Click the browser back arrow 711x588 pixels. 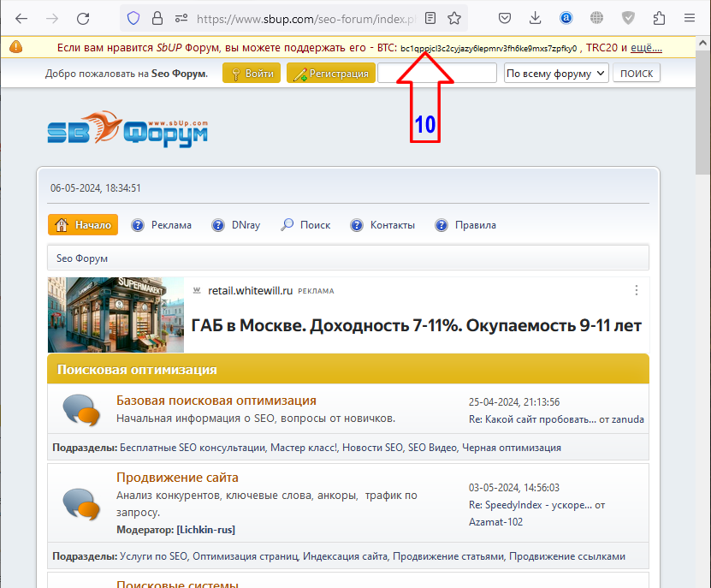tap(21, 18)
